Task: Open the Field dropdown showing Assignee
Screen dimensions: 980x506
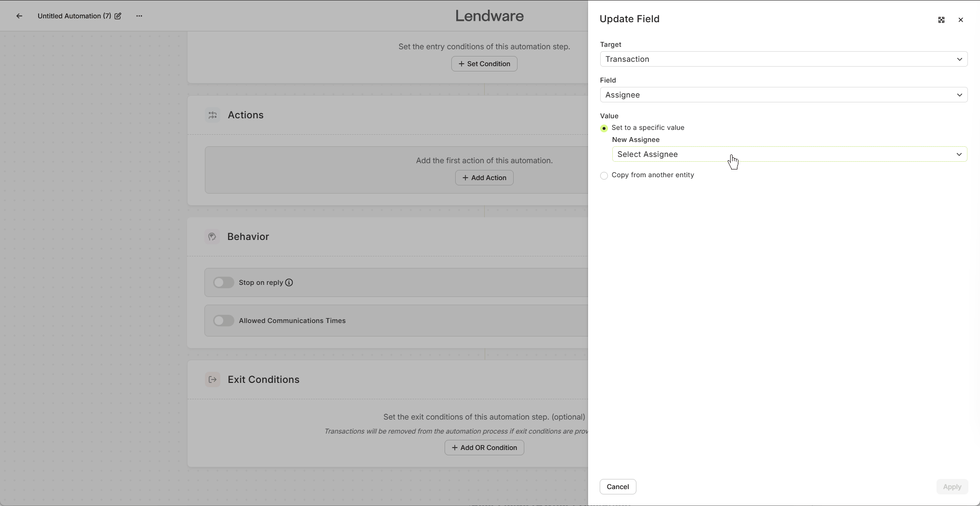Action: pyautogui.click(x=783, y=95)
